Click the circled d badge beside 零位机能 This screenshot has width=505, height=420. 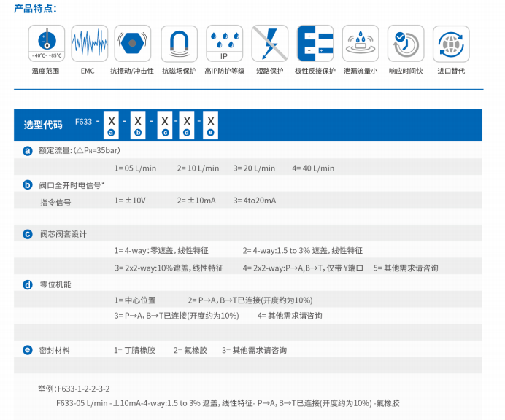(28, 284)
